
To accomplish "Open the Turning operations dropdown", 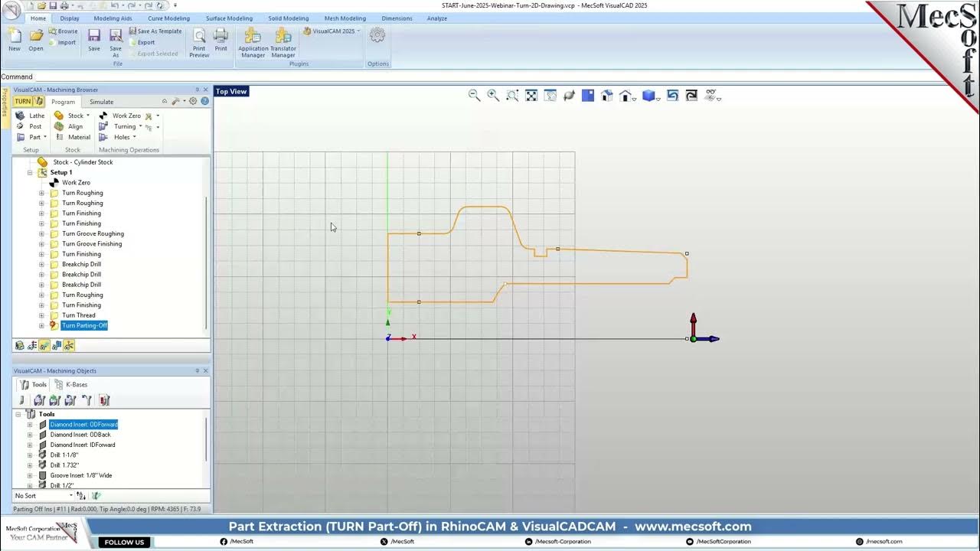I will [x=140, y=126].
